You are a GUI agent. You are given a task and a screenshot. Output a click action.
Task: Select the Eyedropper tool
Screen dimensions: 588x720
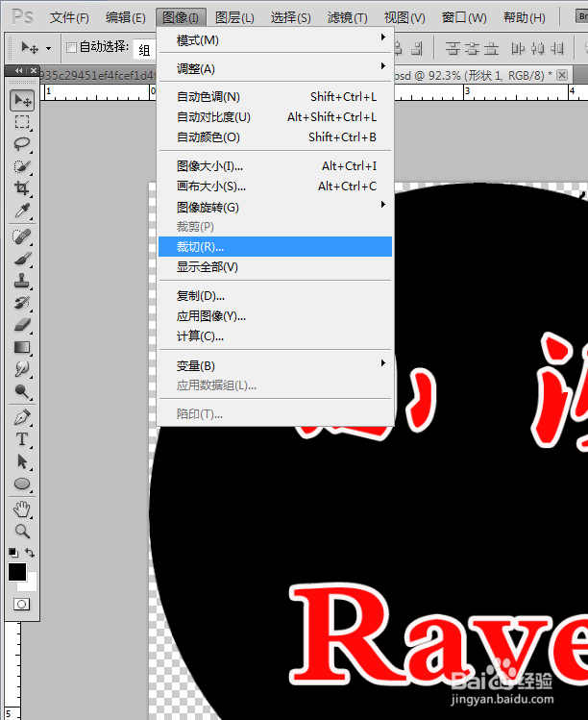click(22, 211)
